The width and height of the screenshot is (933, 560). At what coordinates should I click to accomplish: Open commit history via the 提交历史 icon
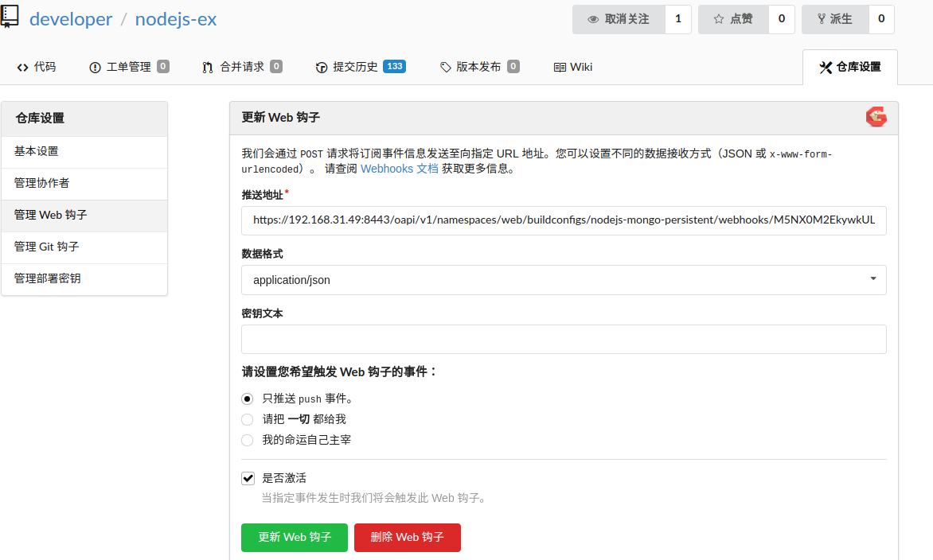tap(321, 67)
